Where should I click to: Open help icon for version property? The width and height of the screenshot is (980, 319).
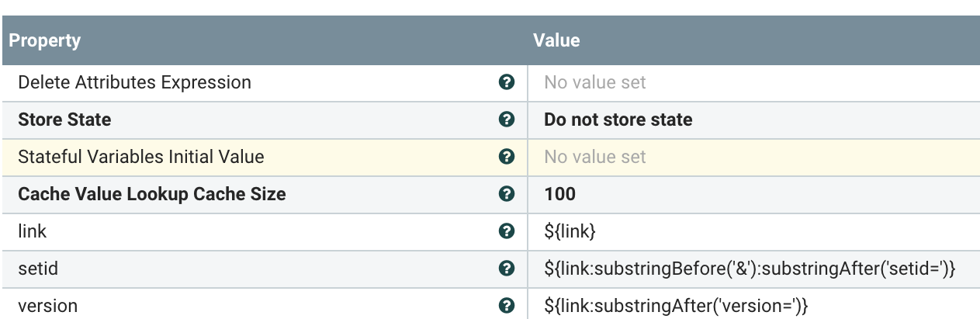(507, 306)
